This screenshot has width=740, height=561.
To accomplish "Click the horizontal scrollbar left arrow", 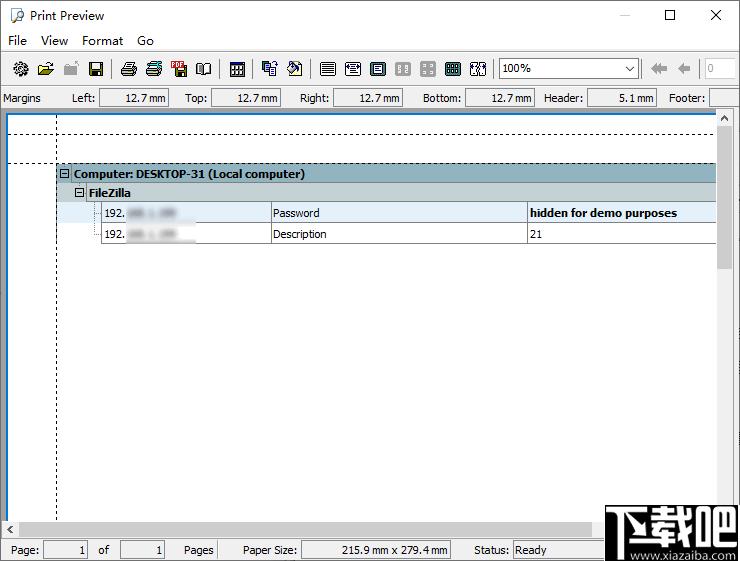I will pos(10,529).
